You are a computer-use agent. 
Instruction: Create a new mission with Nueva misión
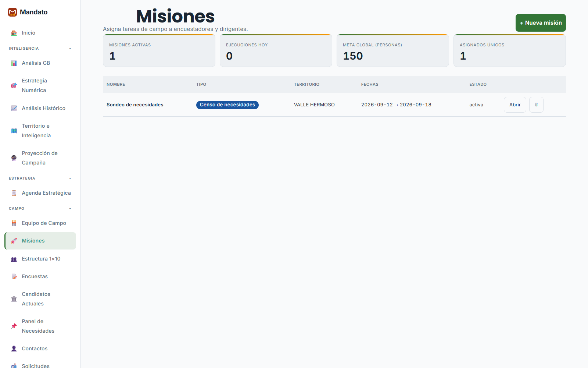(541, 23)
